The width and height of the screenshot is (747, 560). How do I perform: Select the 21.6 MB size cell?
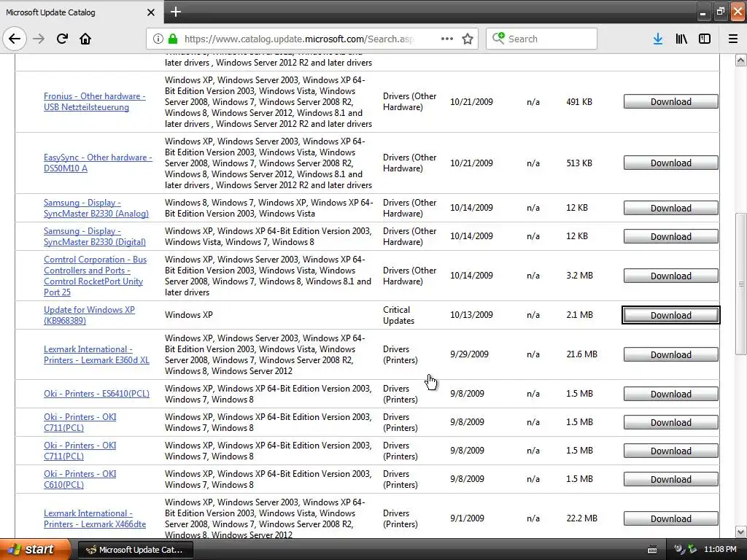[581, 354]
